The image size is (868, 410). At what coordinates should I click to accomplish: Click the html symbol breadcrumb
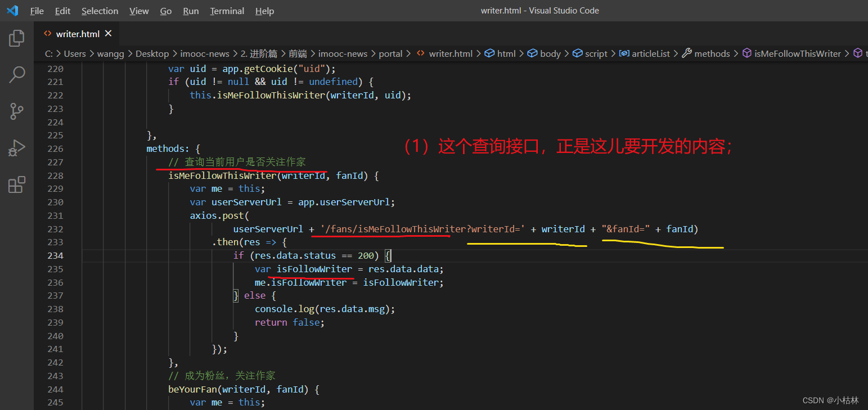(500, 53)
